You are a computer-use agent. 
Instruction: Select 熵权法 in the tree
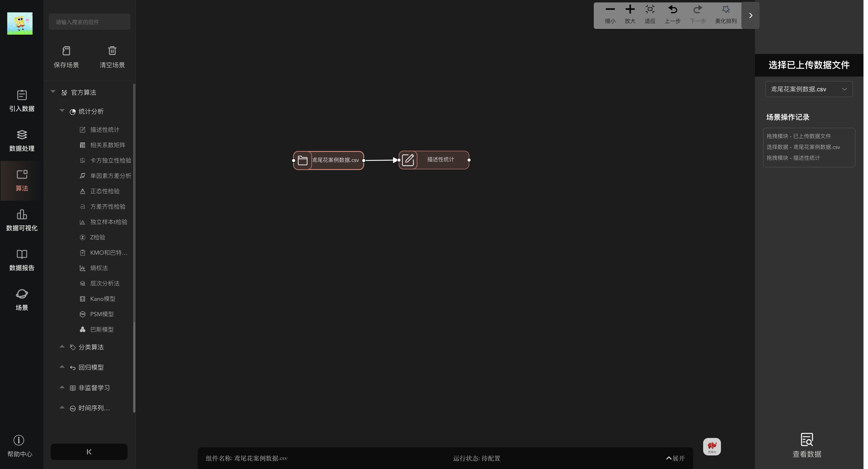point(99,268)
